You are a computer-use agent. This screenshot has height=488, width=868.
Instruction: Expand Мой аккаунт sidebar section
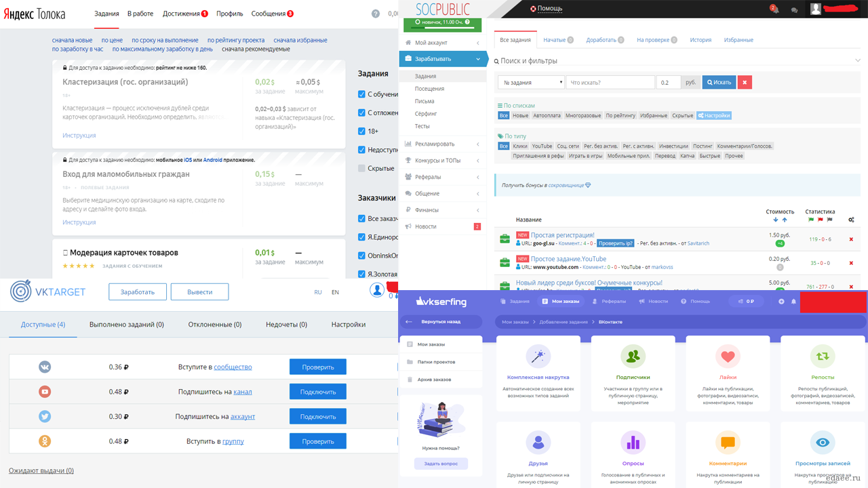pyautogui.click(x=443, y=43)
